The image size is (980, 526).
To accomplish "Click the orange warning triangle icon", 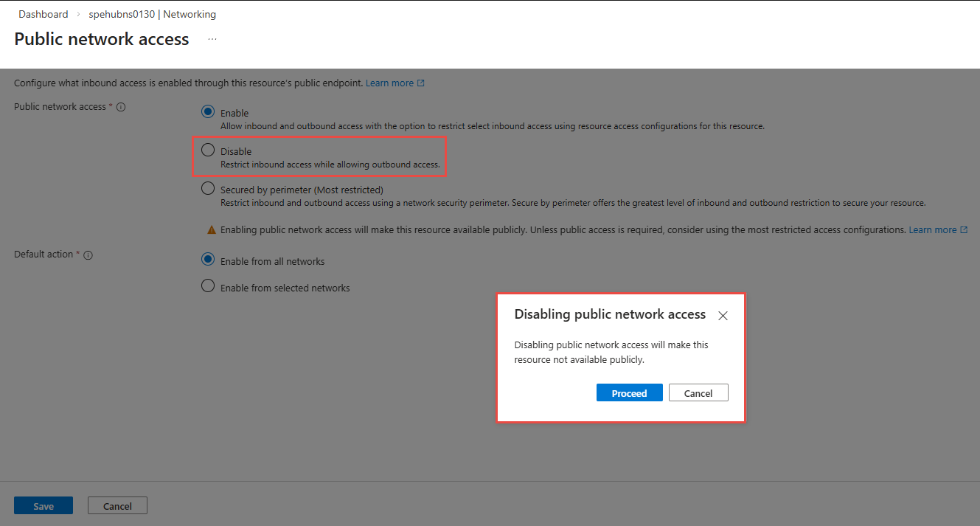I will click(212, 230).
